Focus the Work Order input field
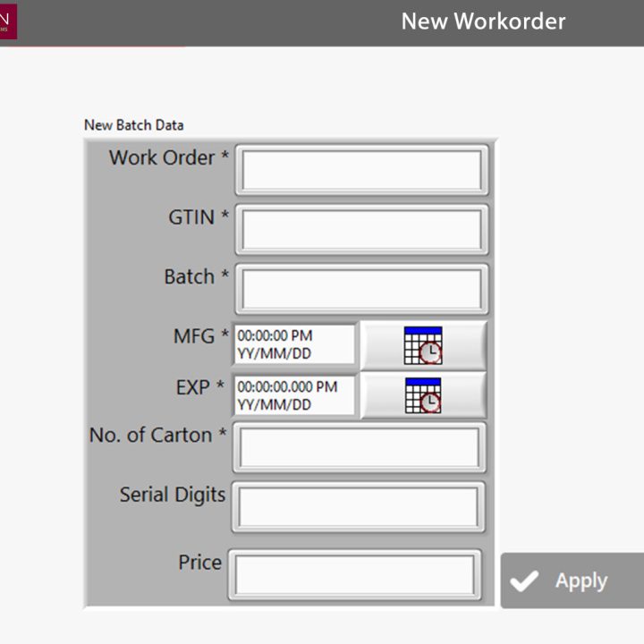 point(361,169)
